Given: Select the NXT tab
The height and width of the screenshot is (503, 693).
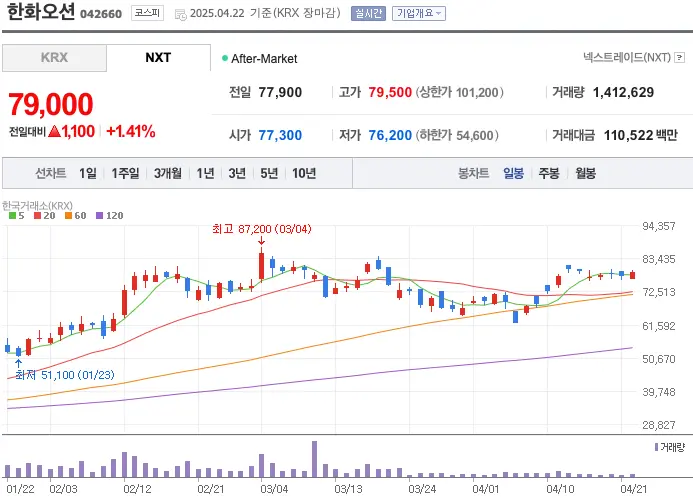Looking at the screenshot, I should click(158, 57).
